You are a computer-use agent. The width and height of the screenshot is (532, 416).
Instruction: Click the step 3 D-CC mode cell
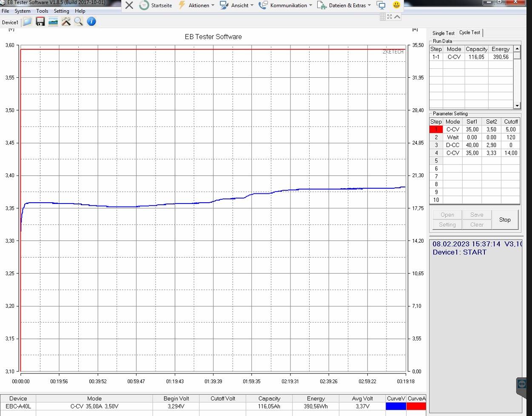pos(453,145)
